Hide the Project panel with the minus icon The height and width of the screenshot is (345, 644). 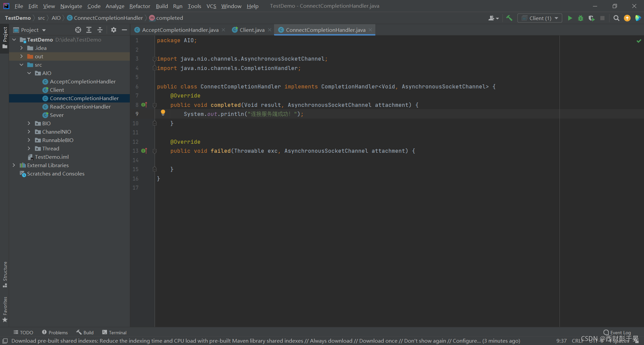coord(124,30)
